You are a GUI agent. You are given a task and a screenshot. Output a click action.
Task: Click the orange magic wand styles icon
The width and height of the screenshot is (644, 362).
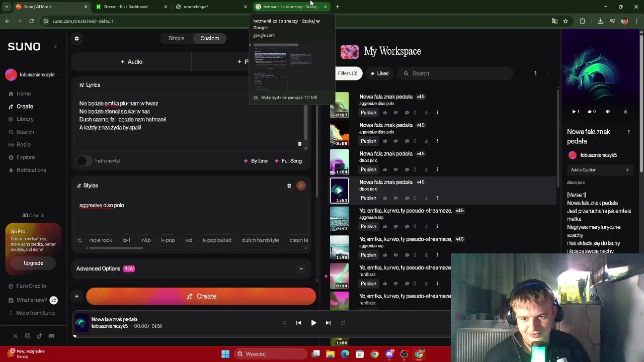301,186
